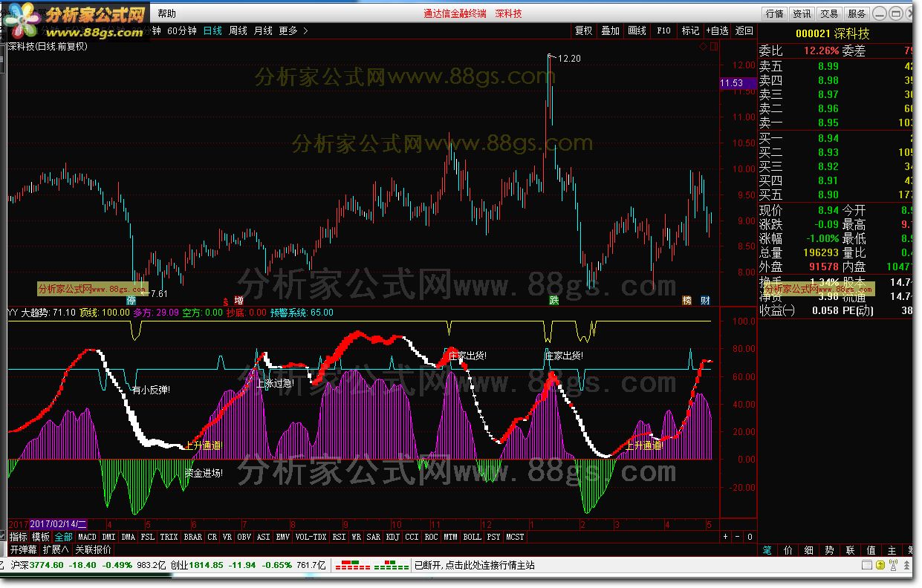
Task: Select the CCI indicator
Action: [412, 537]
